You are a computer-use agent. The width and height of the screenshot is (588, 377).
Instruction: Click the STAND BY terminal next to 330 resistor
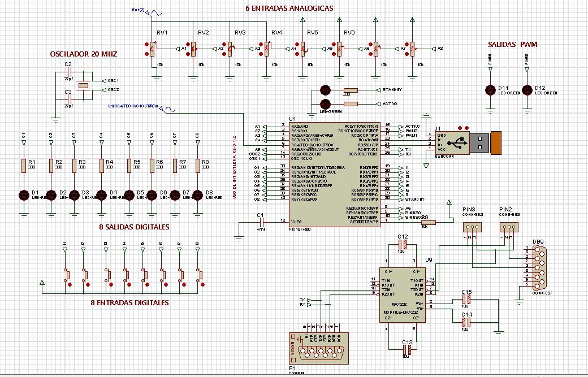click(389, 90)
